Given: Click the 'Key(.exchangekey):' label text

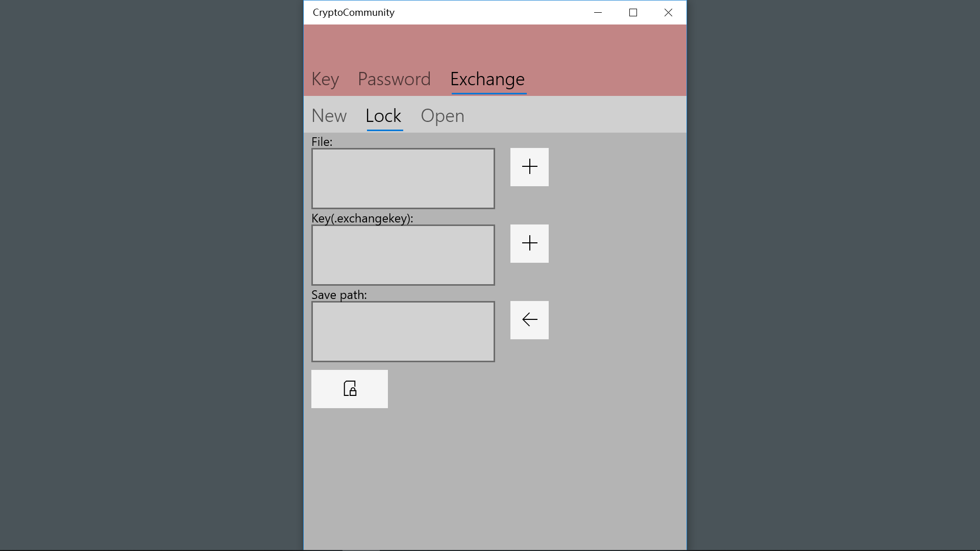Looking at the screenshot, I should [x=362, y=218].
